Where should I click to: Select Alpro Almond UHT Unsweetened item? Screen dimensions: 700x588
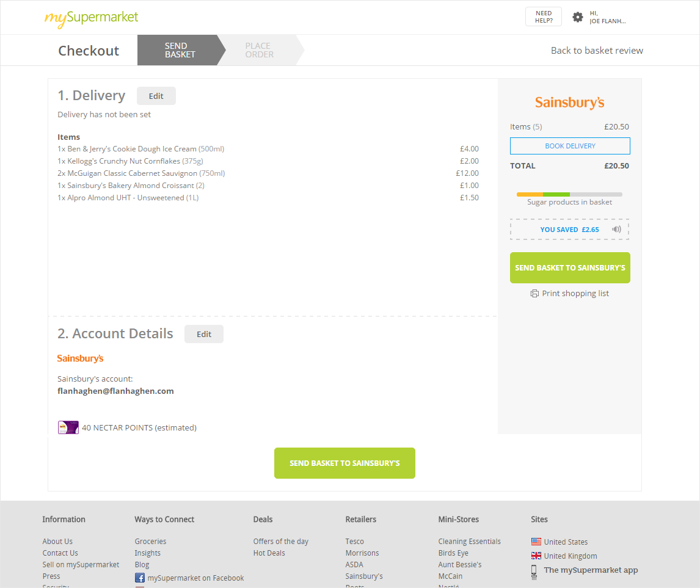[128, 198]
